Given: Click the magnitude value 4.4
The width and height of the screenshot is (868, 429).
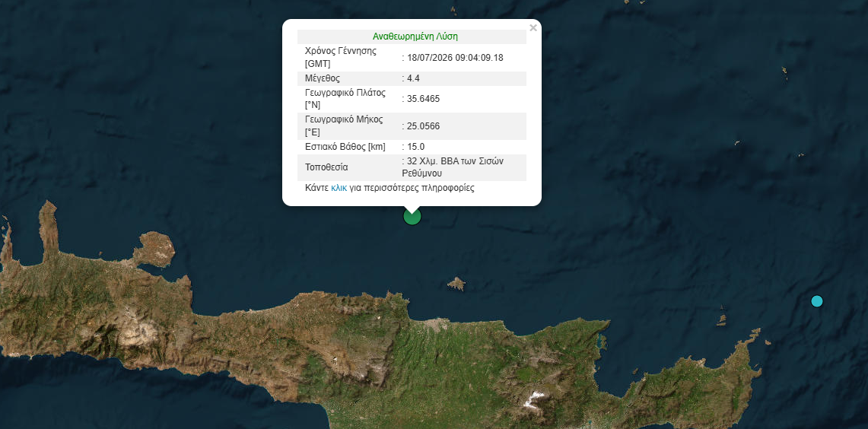Looking at the screenshot, I should click(414, 78).
